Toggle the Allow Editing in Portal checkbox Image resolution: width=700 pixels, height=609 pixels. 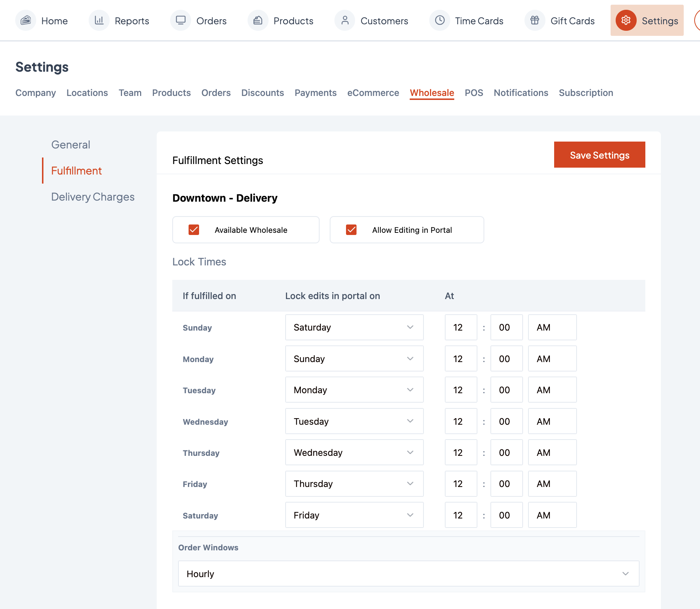click(x=351, y=230)
